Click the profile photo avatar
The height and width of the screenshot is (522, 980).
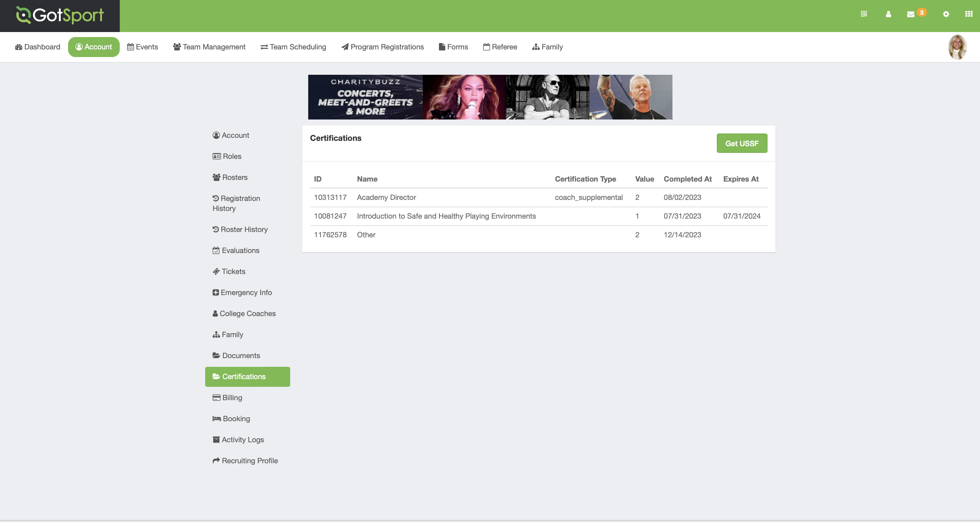[957, 47]
